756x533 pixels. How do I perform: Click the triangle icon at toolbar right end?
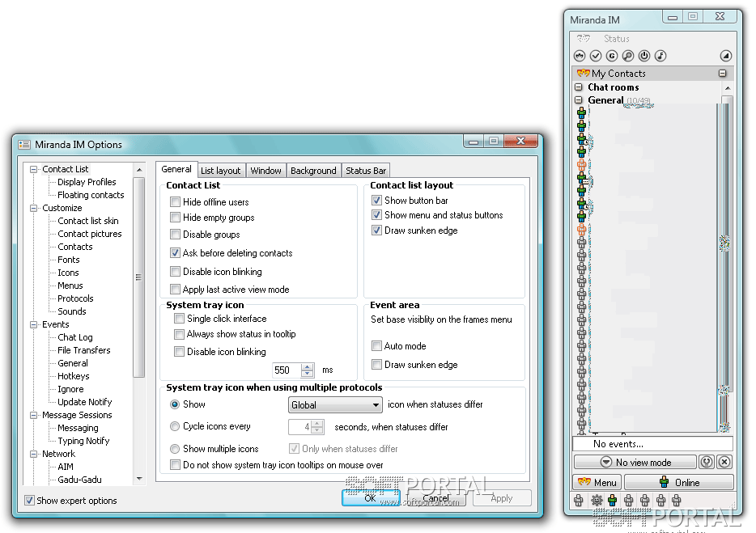click(725, 56)
